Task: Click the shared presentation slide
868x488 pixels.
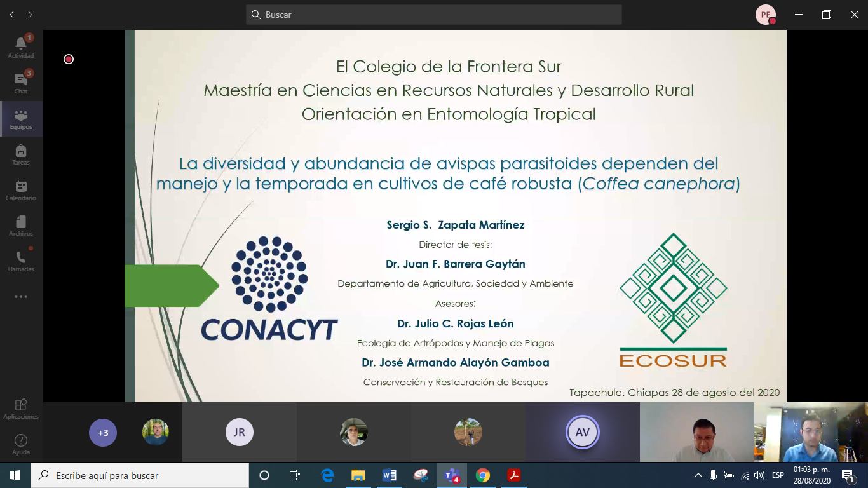Action: [456, 216]
